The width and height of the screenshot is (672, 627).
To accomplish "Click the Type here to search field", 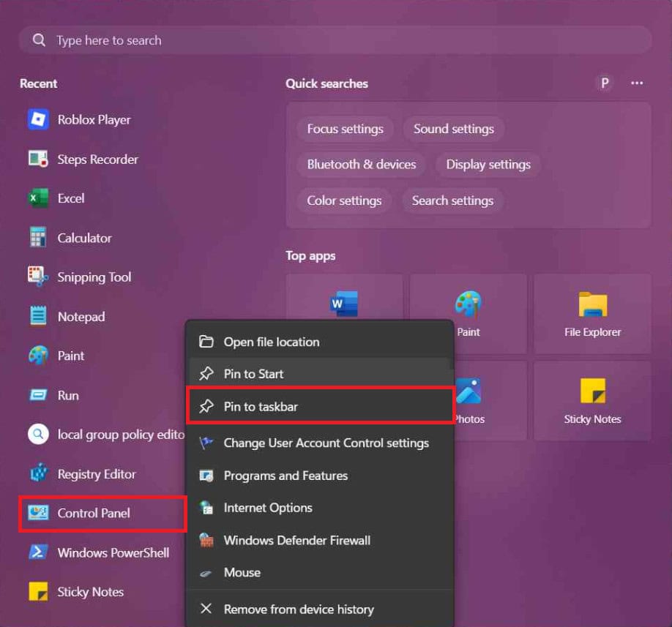I will click(335, 40).
